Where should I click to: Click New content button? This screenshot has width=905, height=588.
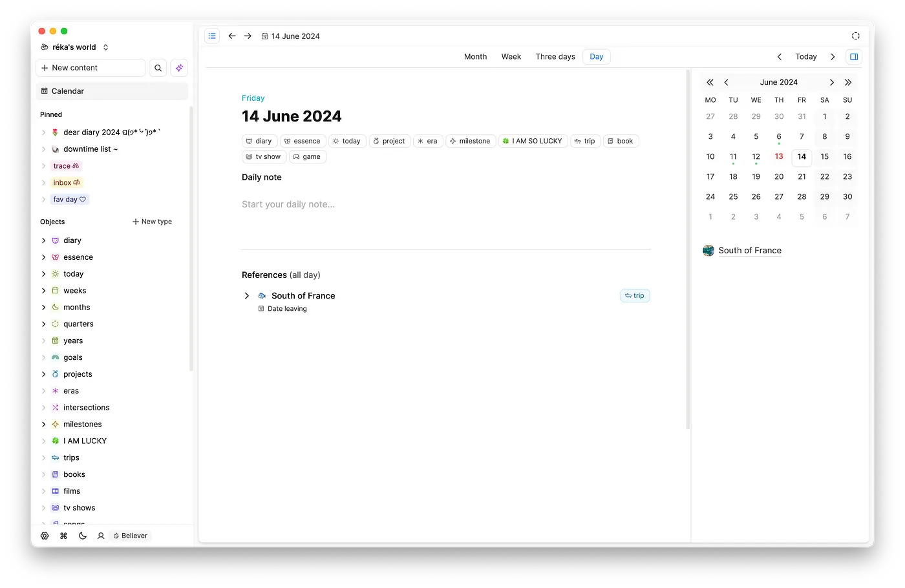pos(90,68)
